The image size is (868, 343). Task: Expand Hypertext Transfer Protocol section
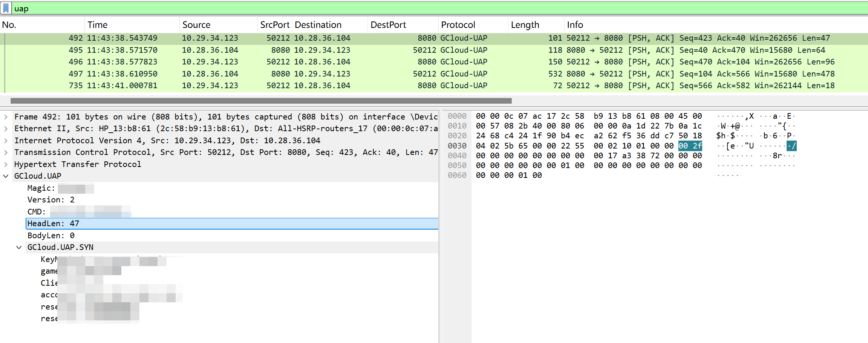6,164
